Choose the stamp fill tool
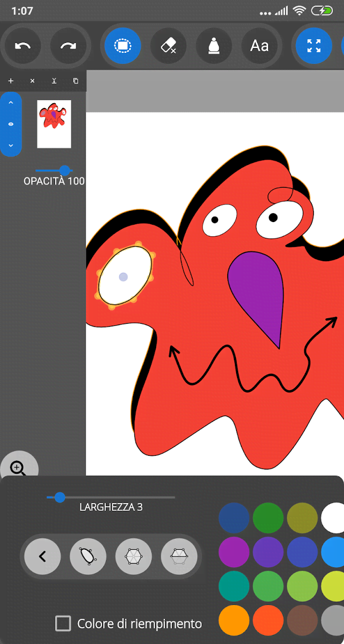 [214, 46]
